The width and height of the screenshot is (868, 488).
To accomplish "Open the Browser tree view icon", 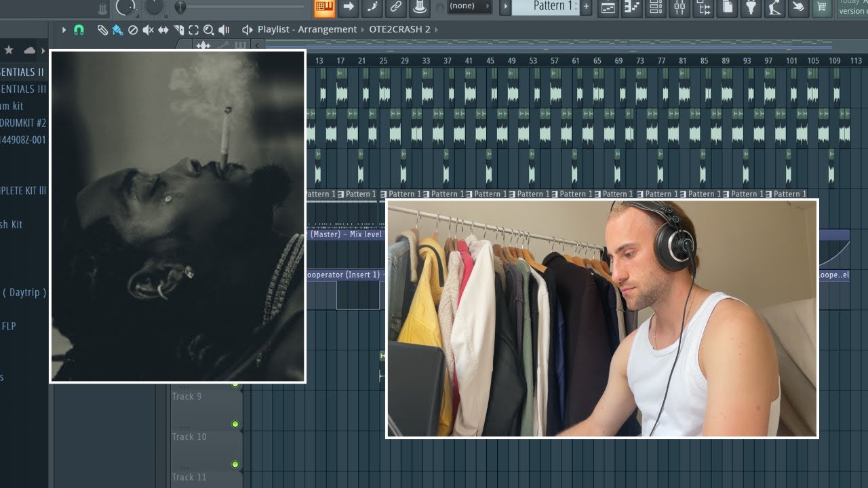I will 703,7.
